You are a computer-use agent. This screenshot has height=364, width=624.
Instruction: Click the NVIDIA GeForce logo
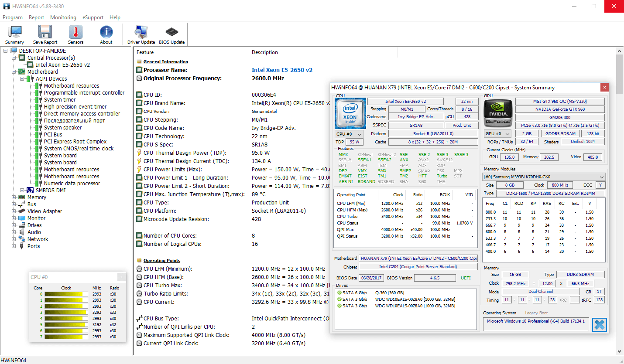click(x=498, y=112)
